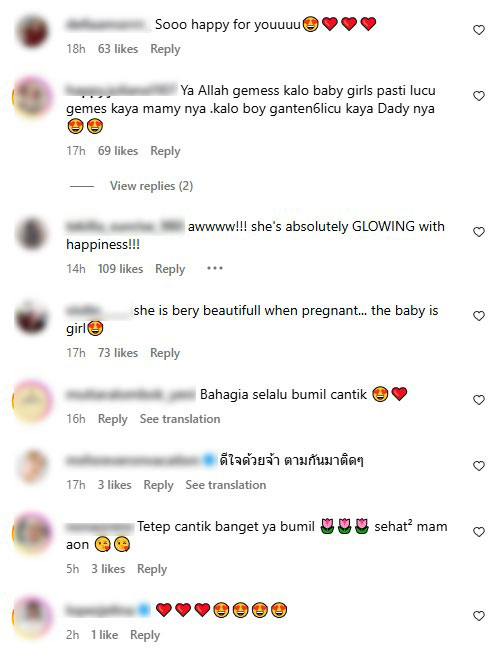
Task: Open profile picture of Thai commenter
Action: [x=33, y=466]
